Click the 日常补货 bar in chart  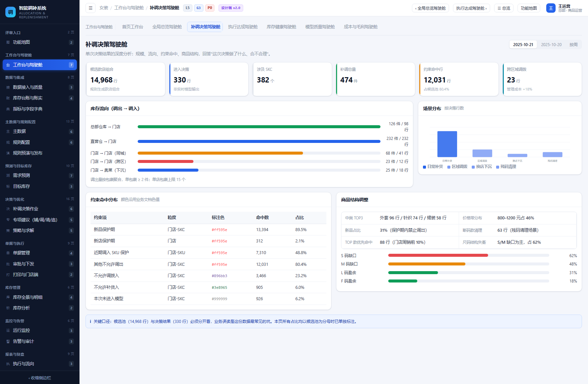tap(447, 144)
